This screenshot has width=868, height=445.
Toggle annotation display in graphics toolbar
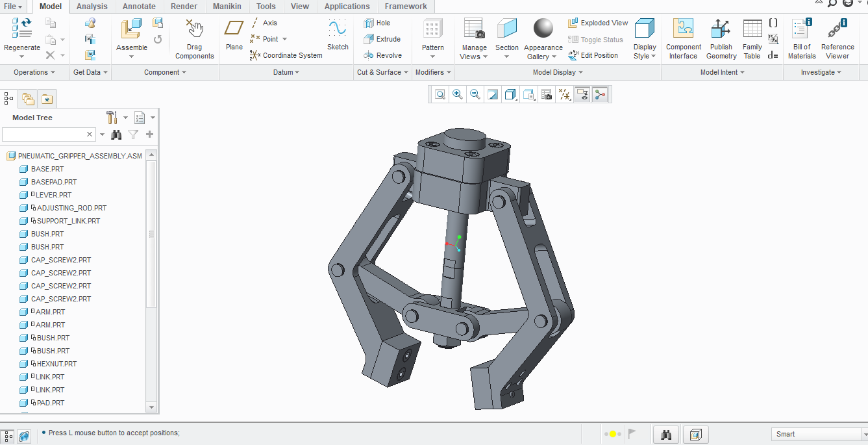582,95
